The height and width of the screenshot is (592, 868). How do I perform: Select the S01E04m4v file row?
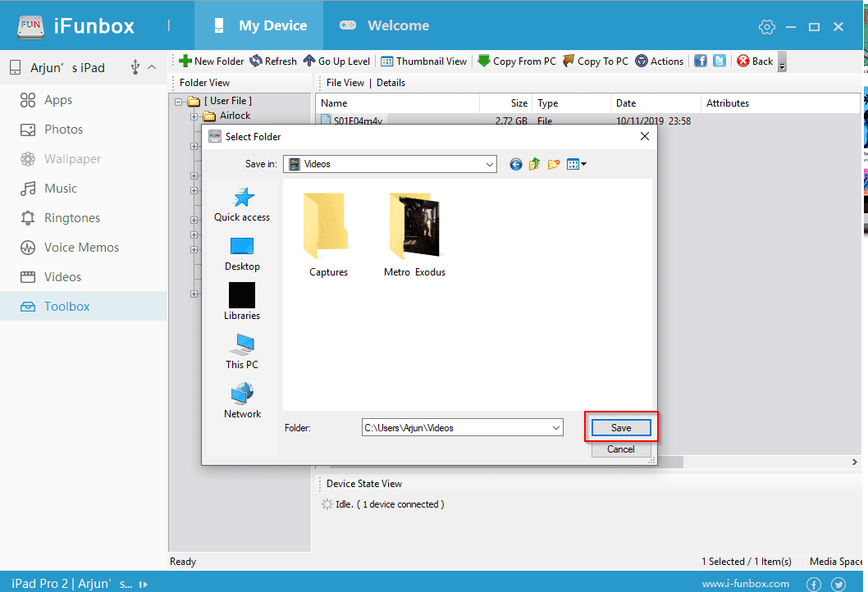pos(506,120)
